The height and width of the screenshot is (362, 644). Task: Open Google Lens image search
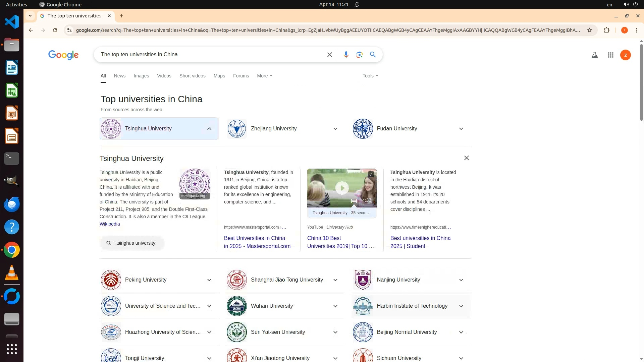pos(359,55)
